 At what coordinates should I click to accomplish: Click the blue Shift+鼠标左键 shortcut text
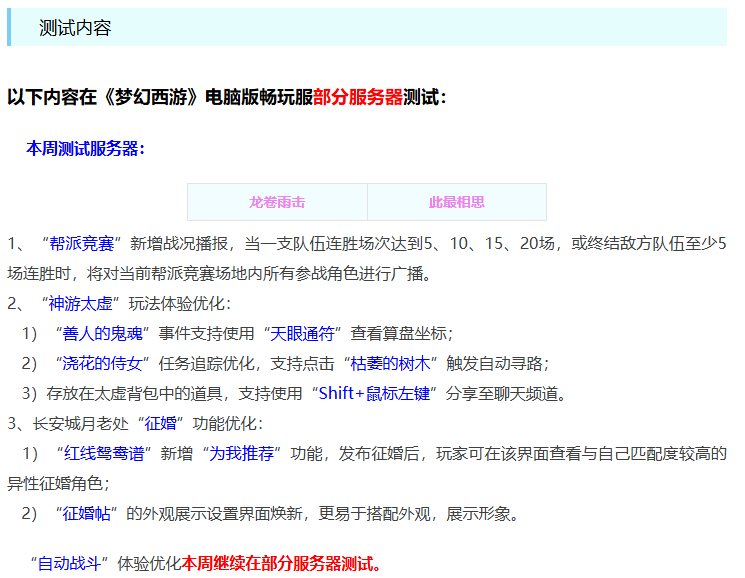coord(373,393)
